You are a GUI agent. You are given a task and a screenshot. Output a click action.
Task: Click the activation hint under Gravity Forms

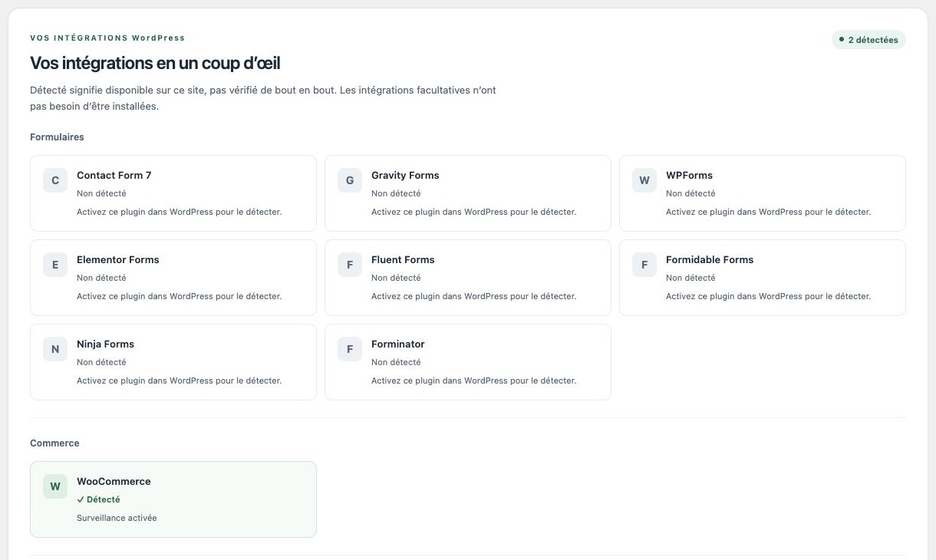tap(473, 212)
